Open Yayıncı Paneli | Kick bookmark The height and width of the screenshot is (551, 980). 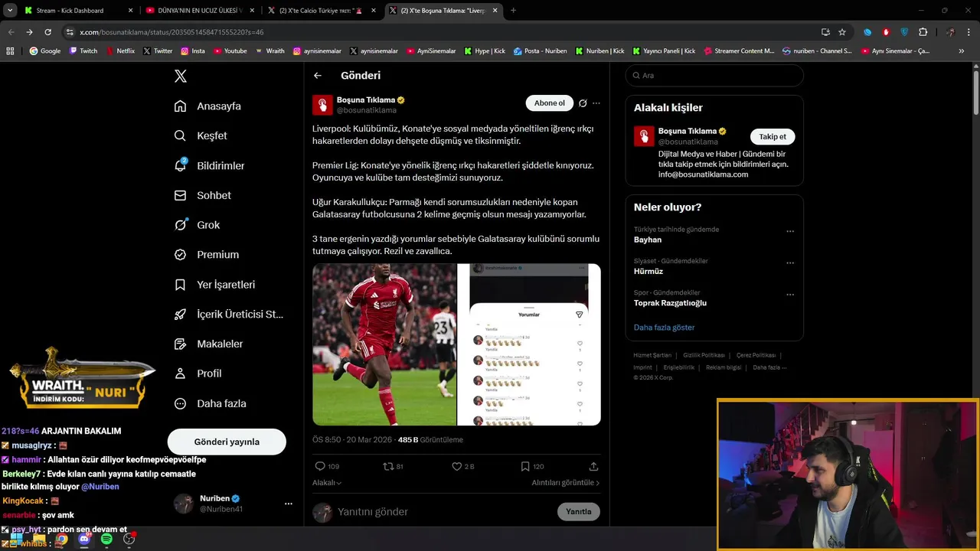[664, 51]
